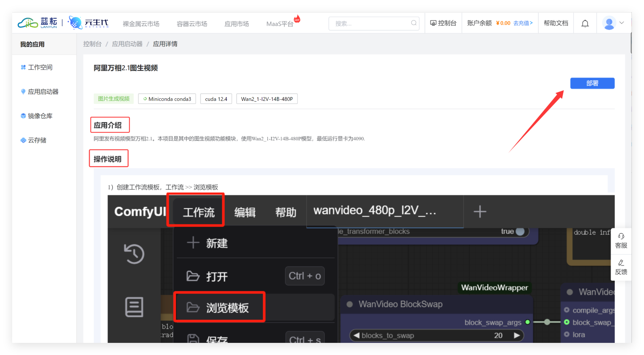Click the 工作空间 sidebar icon
This screenshot has width=644, height=355.
(x=23, y=67)
